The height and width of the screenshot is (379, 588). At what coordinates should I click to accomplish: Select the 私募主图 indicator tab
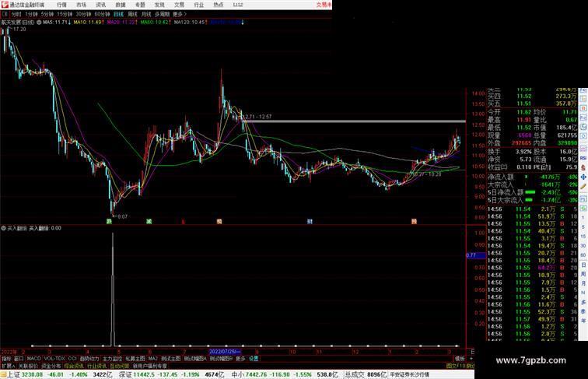tap(135, 359)
